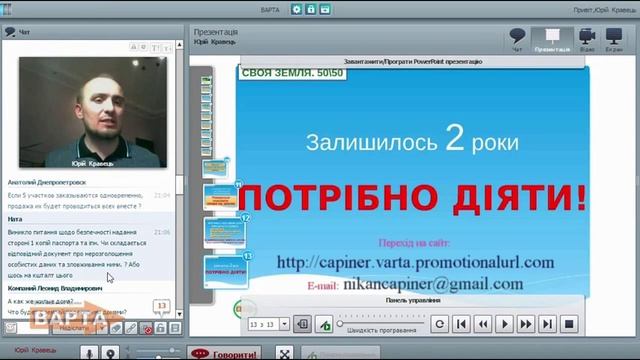Click the nikancapiner@gmail.com email address
Image resolution: width=640 pixels, height=360 pixels.
(433, 284)
